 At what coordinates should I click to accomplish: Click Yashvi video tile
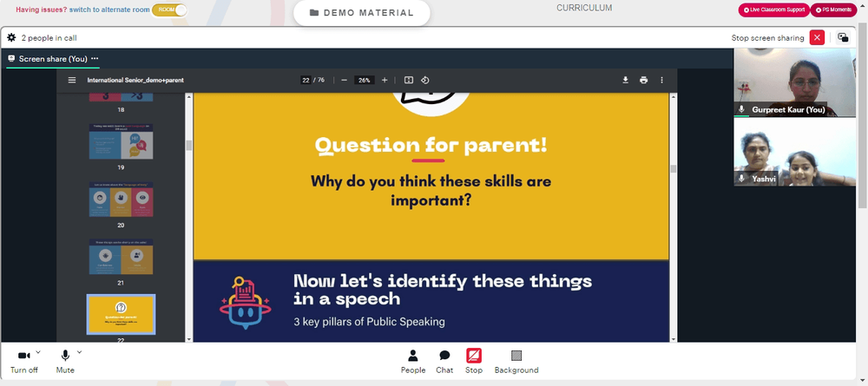click(x=795, y=152)
